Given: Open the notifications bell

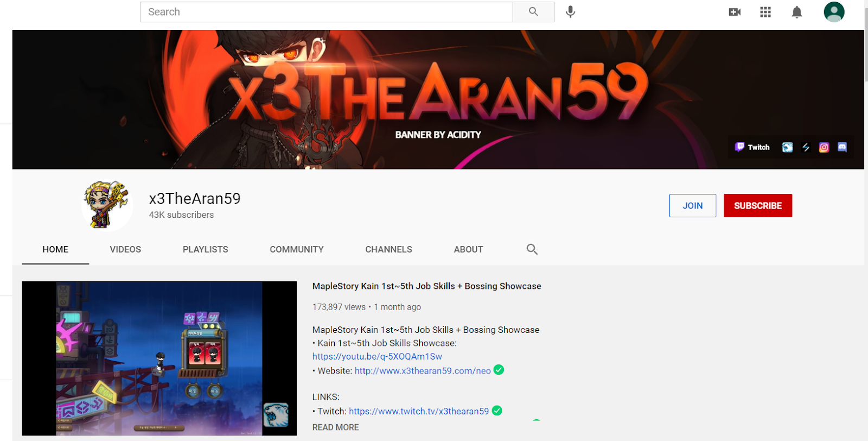Looking at the screenshot, I should coord(796,12).
